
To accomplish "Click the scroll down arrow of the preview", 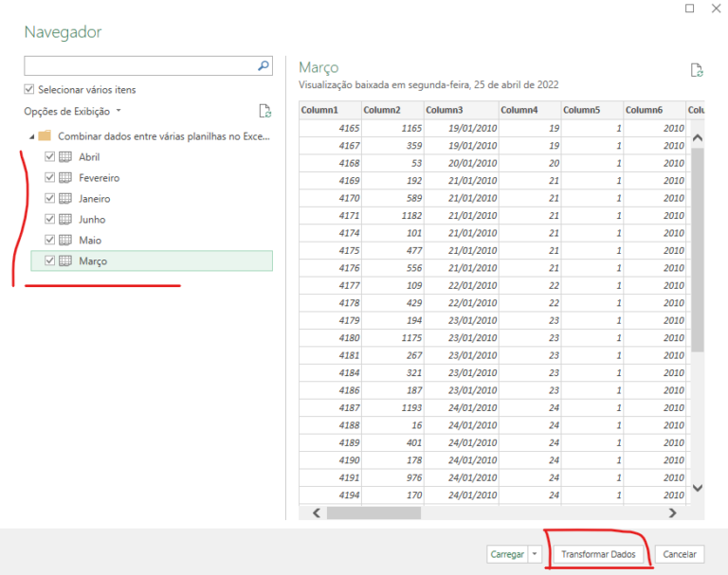I will coord(697,488).
